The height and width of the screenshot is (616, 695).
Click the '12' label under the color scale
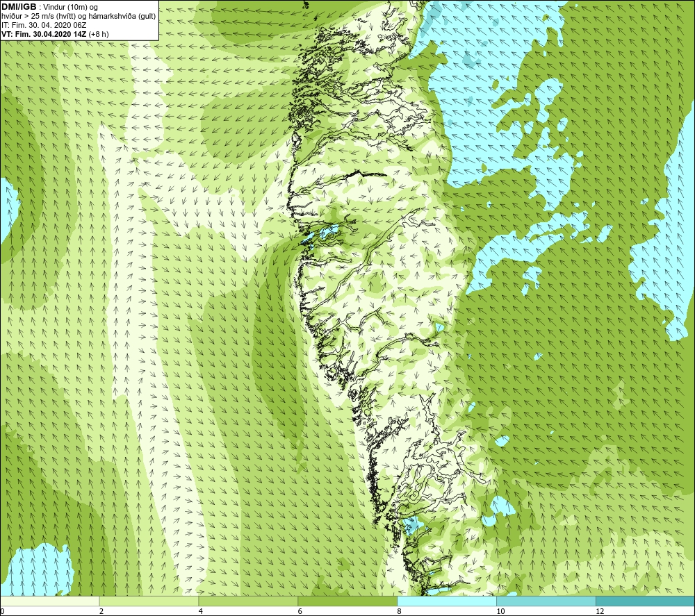coord(600,612)
